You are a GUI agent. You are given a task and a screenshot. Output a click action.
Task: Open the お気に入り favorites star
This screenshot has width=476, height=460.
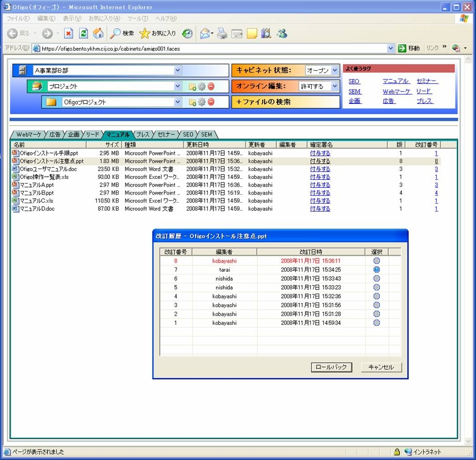tap(158, 34)
